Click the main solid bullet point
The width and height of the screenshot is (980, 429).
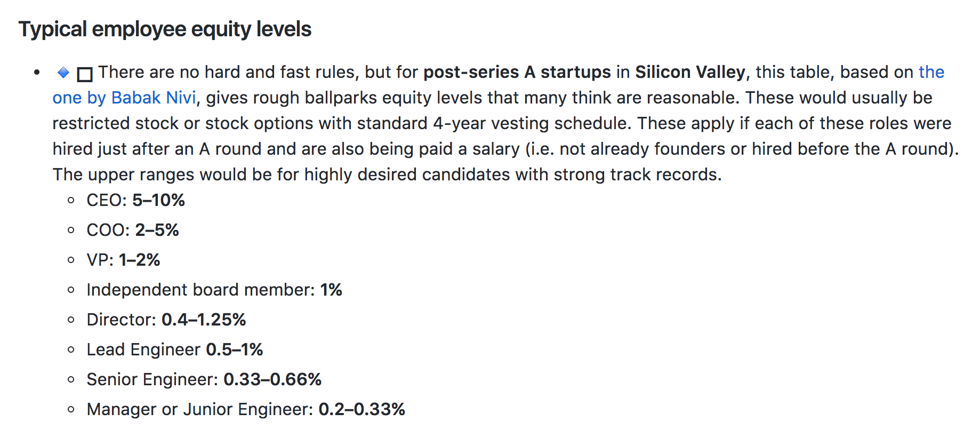pyautogui.click(x=37, y=73)
